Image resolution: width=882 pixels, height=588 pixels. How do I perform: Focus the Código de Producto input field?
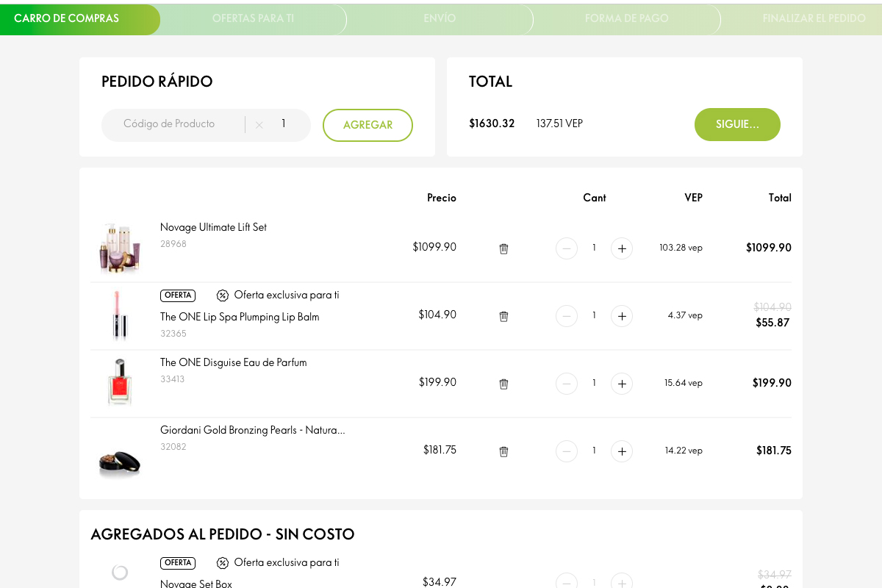click(x=173, y=124)
